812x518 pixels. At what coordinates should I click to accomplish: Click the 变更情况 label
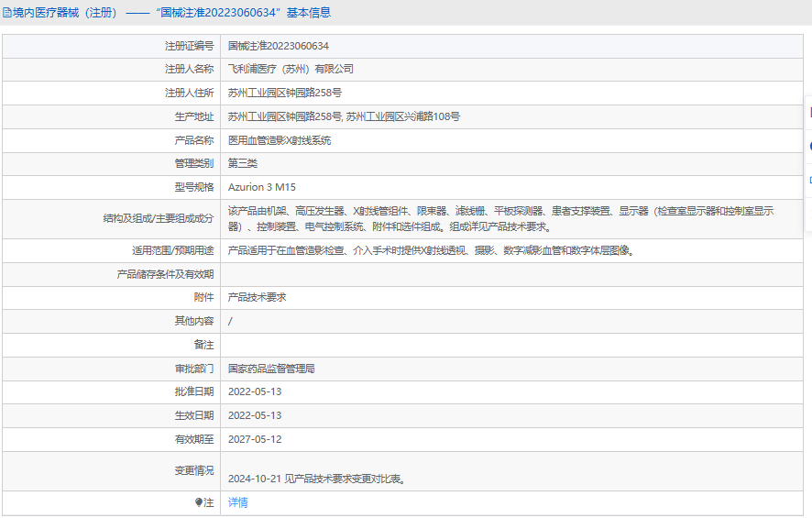click(x=194, y=471)
